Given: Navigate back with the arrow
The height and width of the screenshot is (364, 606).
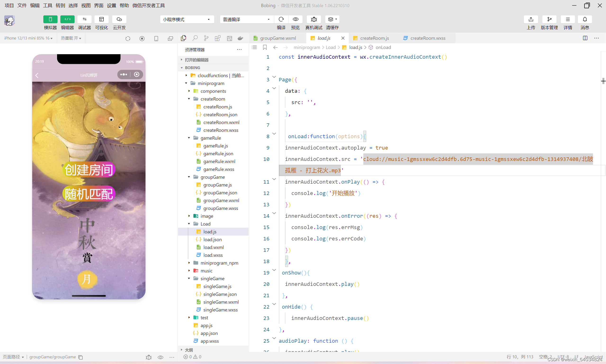Looking at the screenshot, I should (x=276, y=47).
